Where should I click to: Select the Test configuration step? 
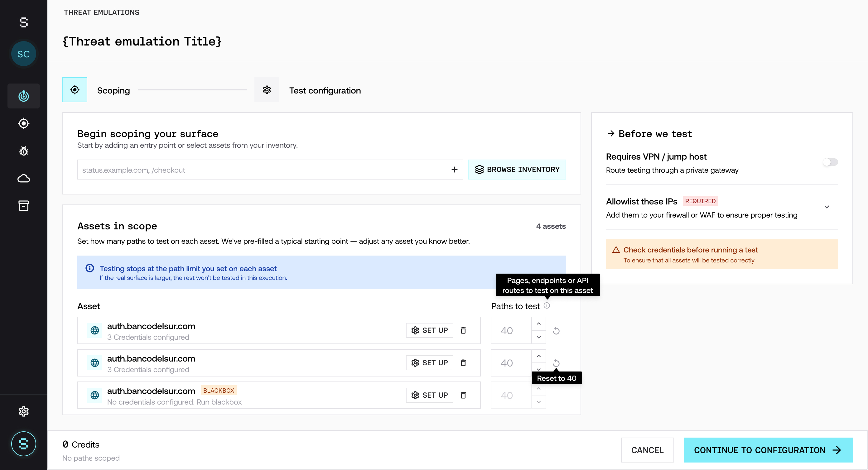(308, 90)
